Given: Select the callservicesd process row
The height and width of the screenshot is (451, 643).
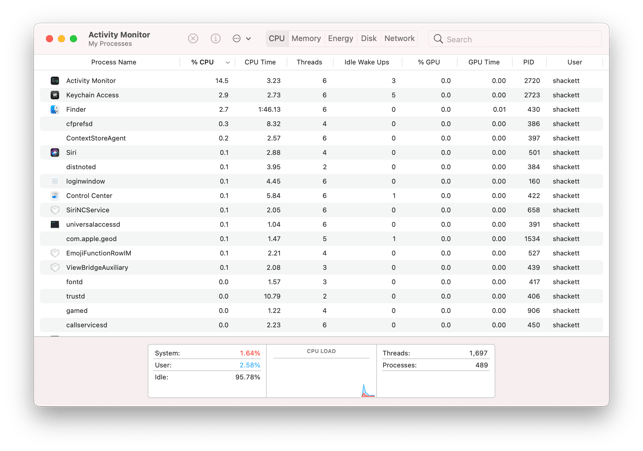Looking at the screenshot, I should point(321,325).
